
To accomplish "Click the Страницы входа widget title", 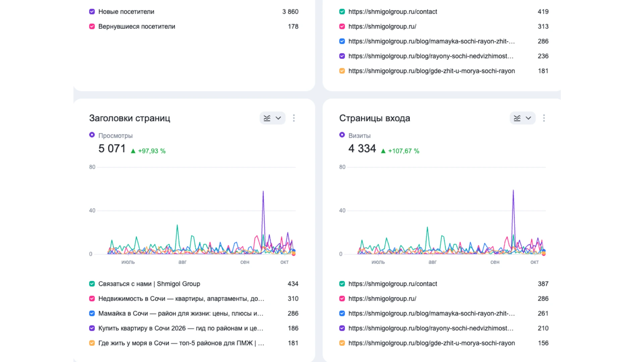I will click(375, 118).
